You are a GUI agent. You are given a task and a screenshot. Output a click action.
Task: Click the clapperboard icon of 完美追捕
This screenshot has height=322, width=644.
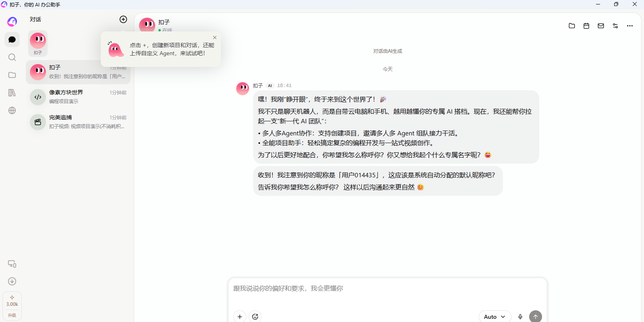(x=38, y=122)
